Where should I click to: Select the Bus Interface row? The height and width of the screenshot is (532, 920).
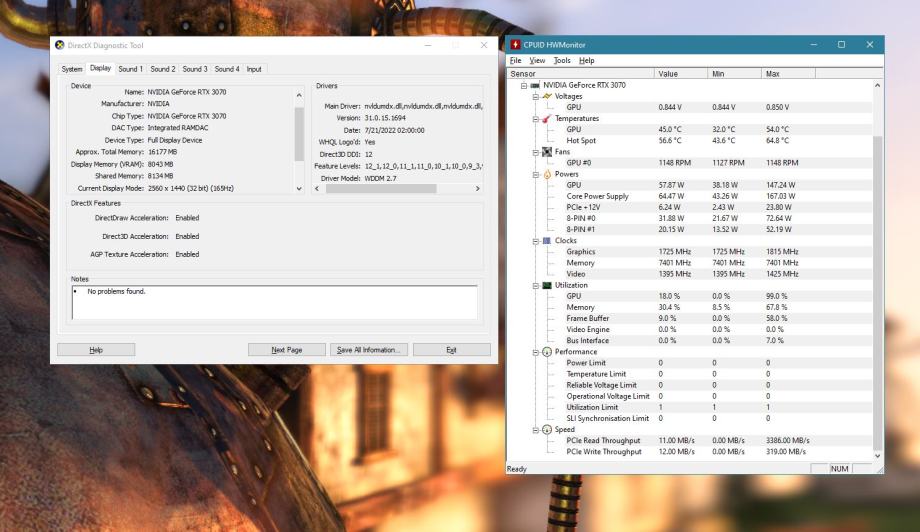click(x=689, y=341)
